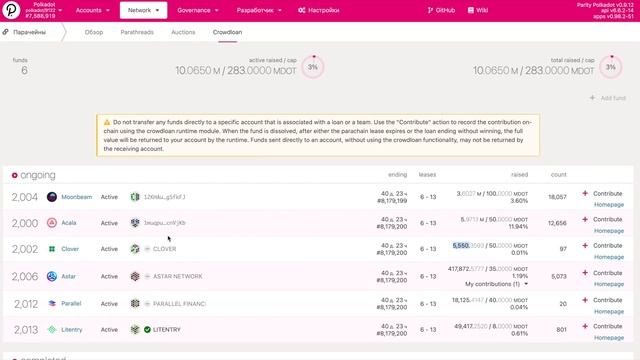Click the warning triangle icon in notice

[107, 122]
